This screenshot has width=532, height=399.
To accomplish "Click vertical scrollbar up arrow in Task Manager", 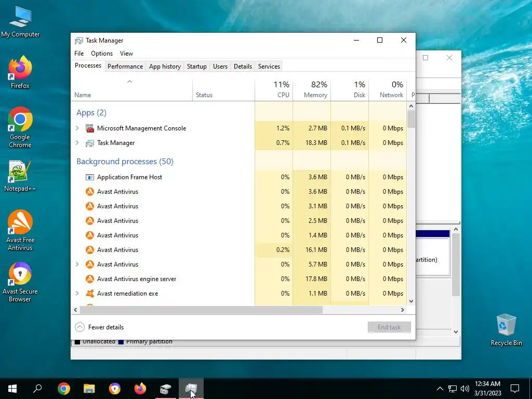I will (411, 106).
